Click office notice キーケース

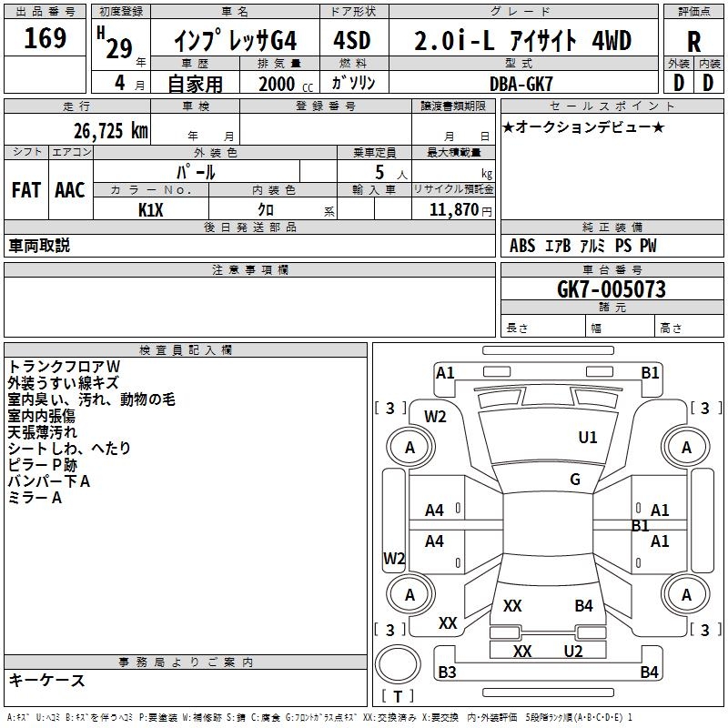point(46,680)
